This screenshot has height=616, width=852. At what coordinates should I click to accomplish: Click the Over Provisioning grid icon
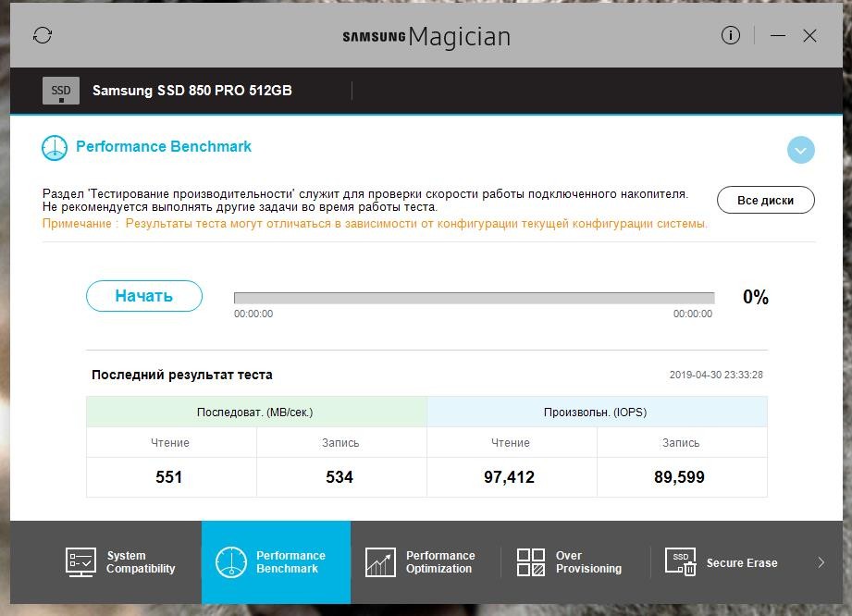[x=531, y=562]
